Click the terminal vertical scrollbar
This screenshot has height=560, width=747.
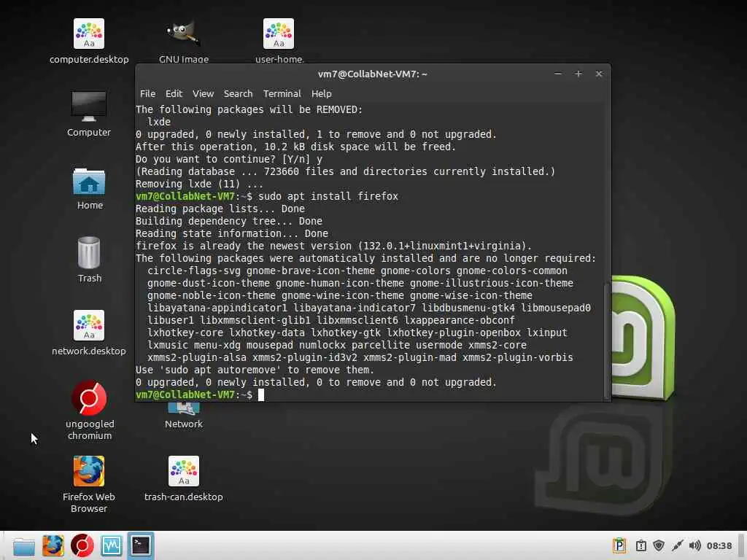click(x=606, y=341)
